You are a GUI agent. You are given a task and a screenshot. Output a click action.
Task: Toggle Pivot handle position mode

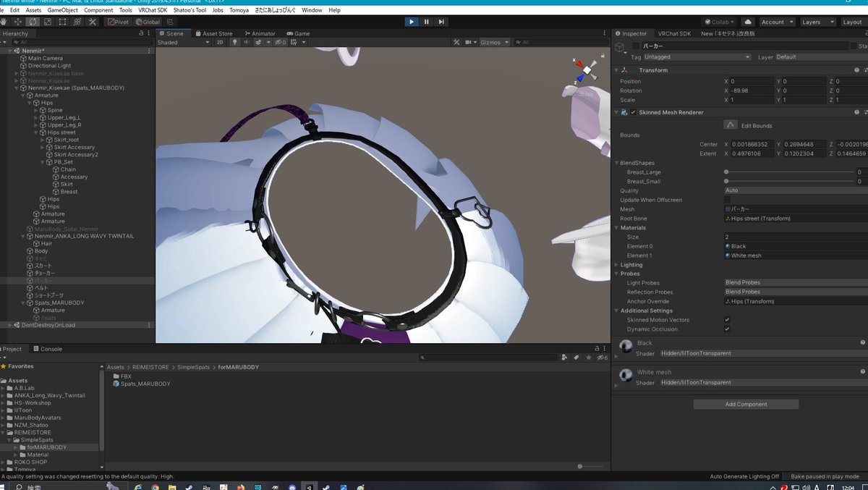point(118,22)
